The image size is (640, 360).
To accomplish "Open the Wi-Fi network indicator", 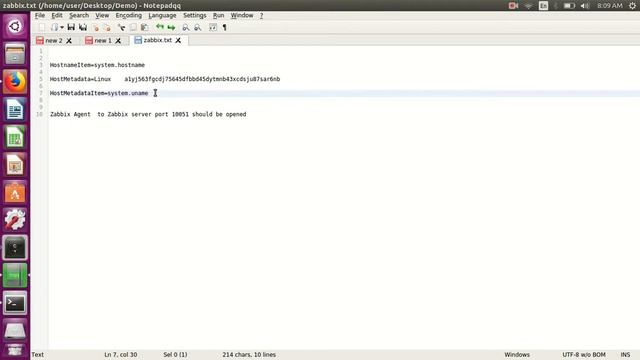I will pos(528,6).
